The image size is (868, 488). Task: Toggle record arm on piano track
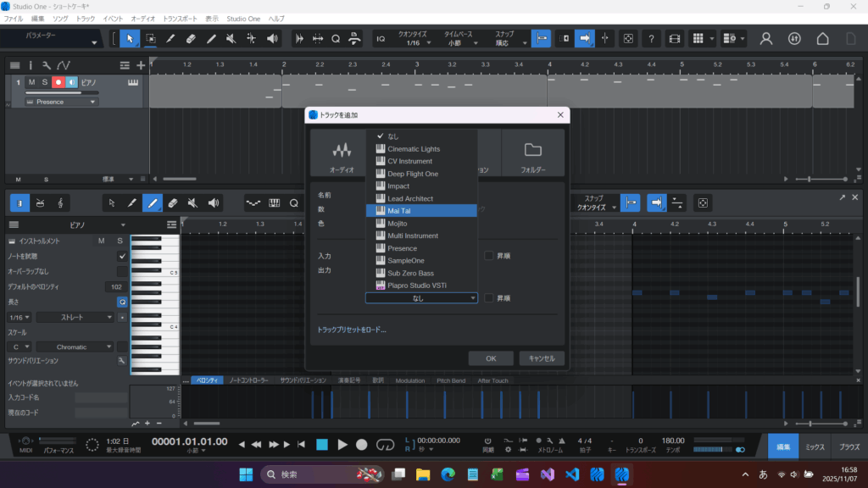click(x=58, y=82)
